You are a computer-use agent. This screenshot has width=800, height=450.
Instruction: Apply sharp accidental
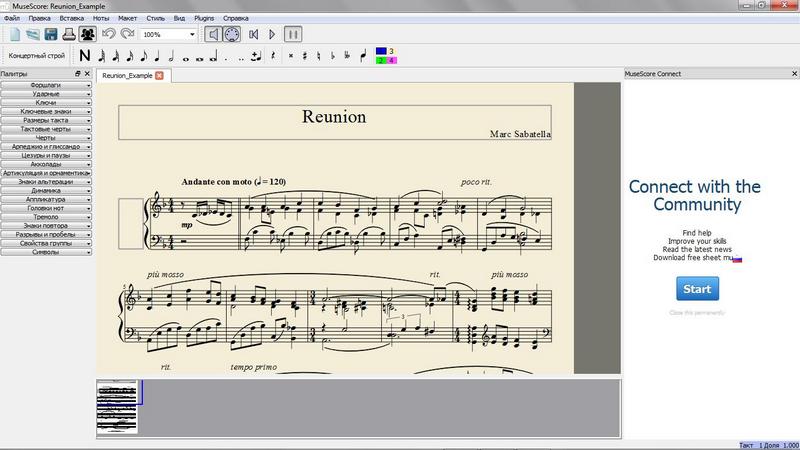305,56
